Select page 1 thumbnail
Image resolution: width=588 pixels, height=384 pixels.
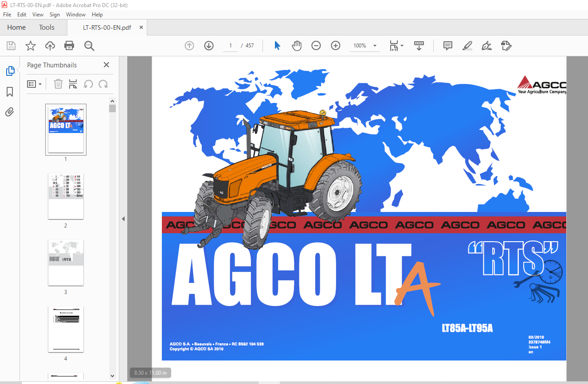pyautogui.click(x=66, y=130)
